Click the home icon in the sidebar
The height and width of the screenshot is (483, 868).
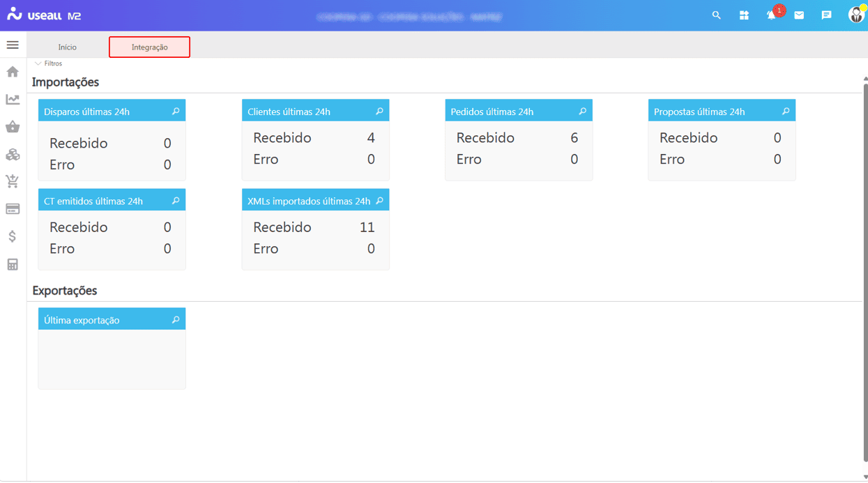point(13,72)
